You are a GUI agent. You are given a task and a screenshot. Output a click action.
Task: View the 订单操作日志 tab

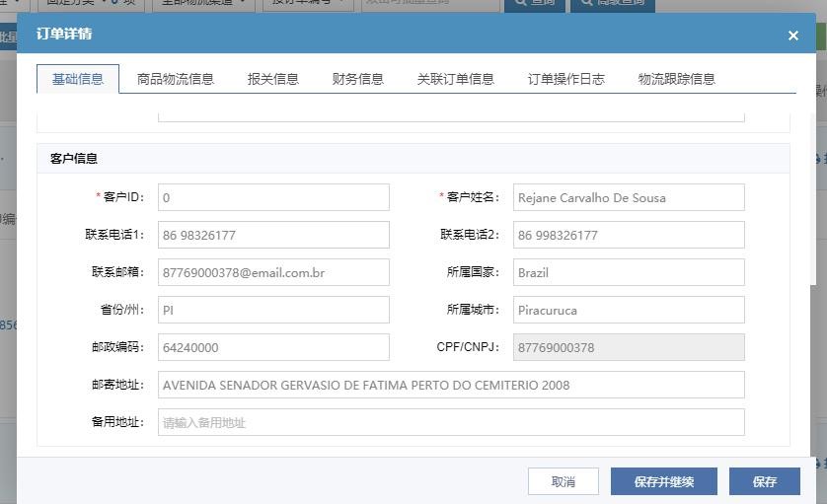coord(566,79)
